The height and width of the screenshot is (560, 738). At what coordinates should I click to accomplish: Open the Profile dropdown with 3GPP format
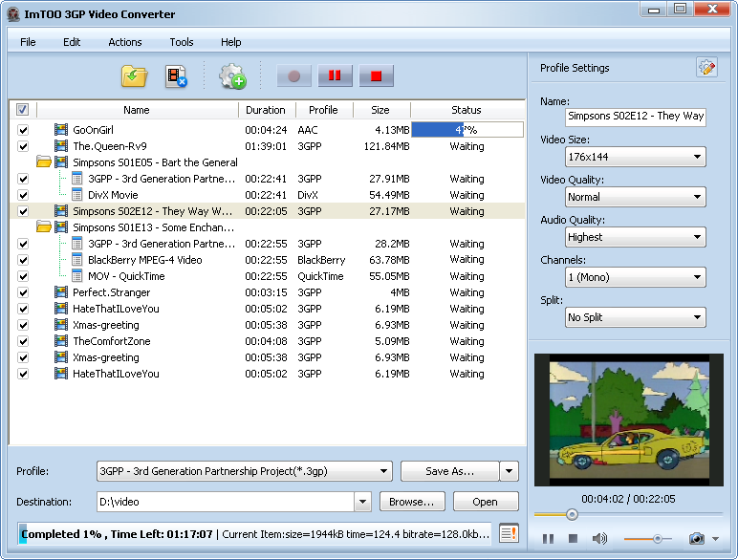245,471
